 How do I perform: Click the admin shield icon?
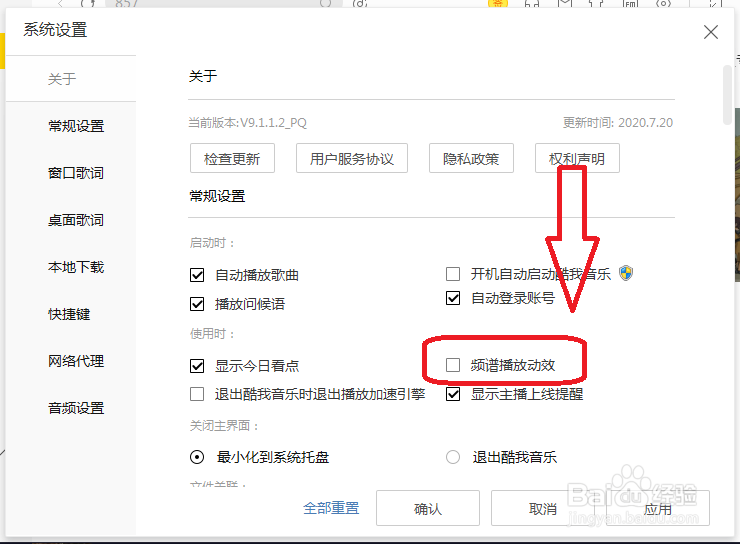pyautogui.click(x=626, y=273)
